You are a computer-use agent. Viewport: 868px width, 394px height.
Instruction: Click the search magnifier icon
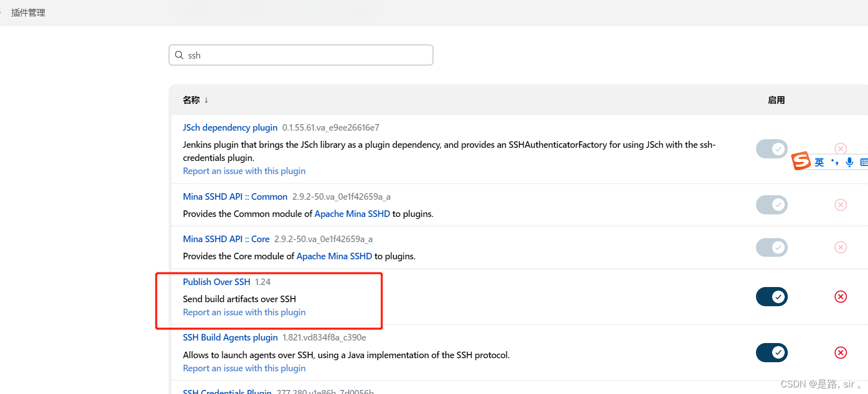[x=179, y=55]
